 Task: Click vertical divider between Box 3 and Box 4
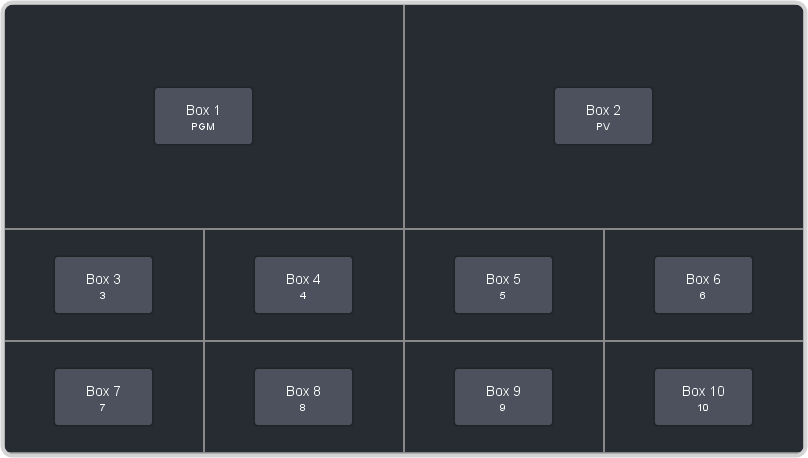[x=204, y=285]
